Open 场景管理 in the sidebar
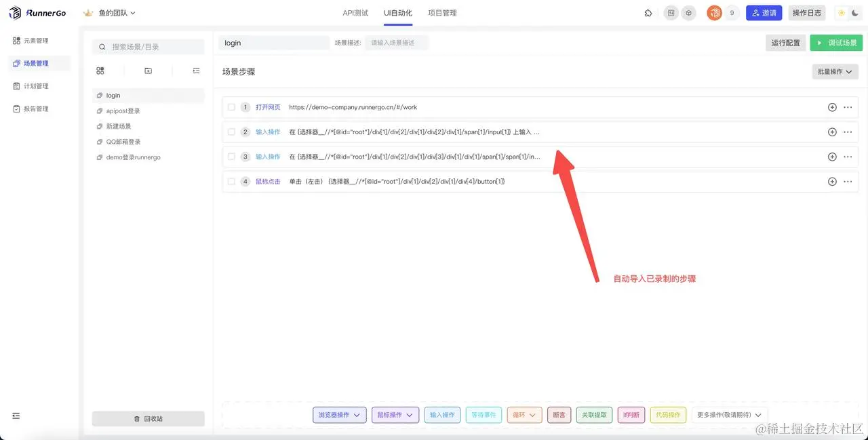The width and height of the screenshot is (868, 440). (x=40, y=63)
